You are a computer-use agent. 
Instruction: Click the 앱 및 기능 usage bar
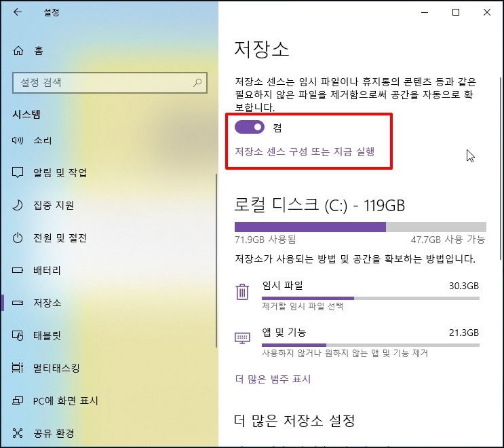point(370,345)
